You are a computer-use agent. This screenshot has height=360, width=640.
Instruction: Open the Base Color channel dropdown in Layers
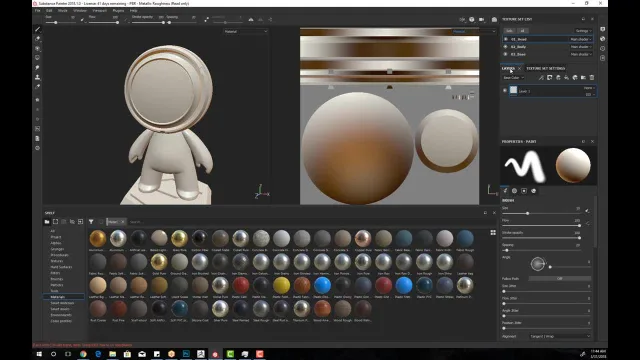point(513,78)
